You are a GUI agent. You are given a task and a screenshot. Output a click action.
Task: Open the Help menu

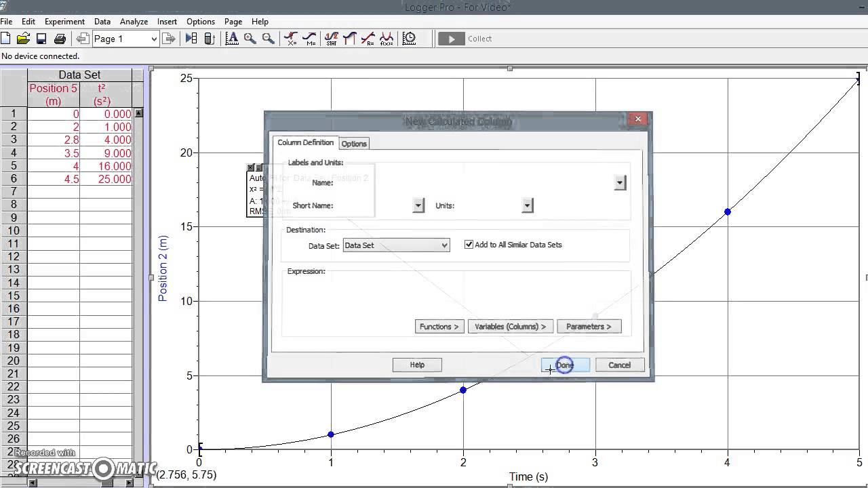coord(260,22)
